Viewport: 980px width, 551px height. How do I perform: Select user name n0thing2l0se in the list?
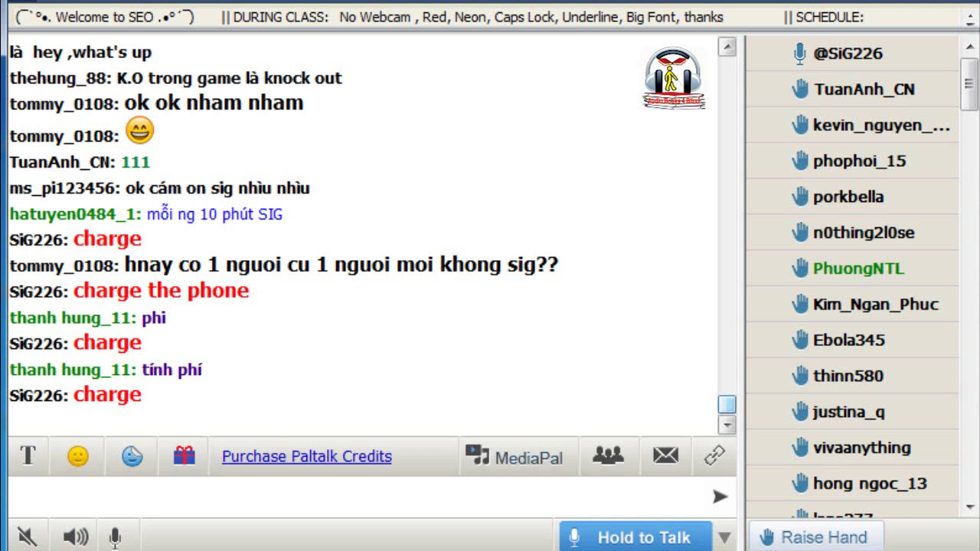point(864,233)
